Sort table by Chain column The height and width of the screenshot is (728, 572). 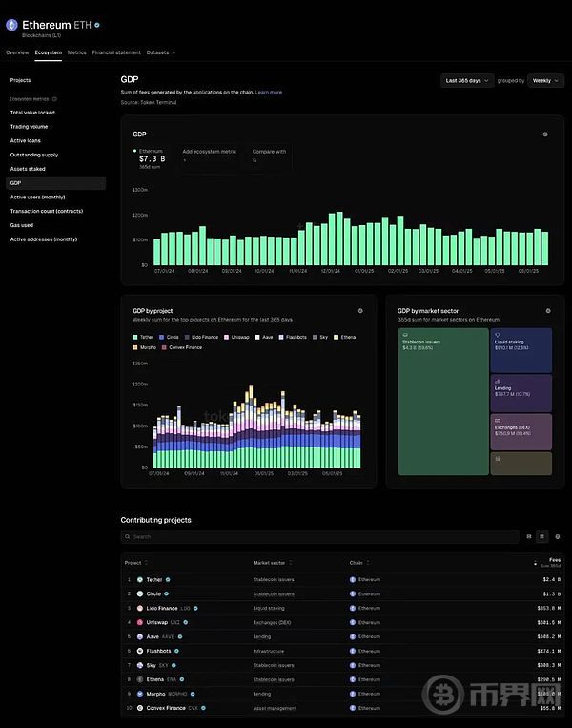[x=359, y=563]
